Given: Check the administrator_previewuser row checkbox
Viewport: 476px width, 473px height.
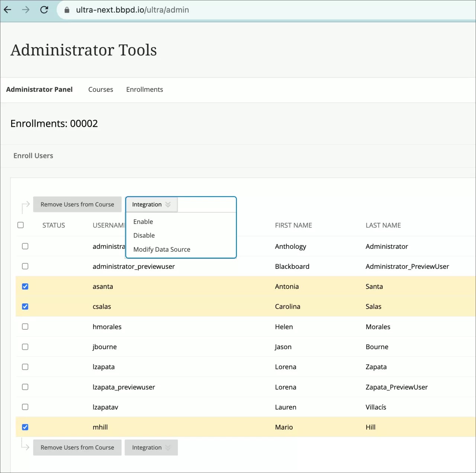Looking at the screenshot, I should [x=25, y=266].
